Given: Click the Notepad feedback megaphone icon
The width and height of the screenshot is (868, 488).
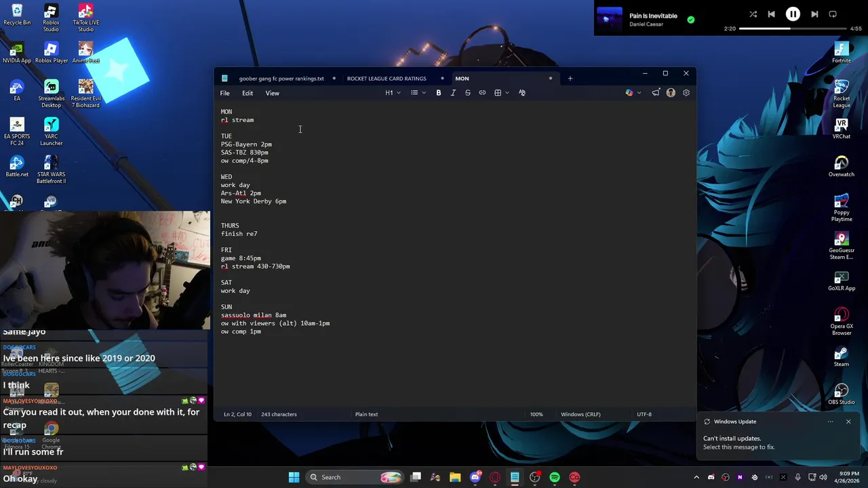Looking at the screenshot, I should tap(656, 93).
